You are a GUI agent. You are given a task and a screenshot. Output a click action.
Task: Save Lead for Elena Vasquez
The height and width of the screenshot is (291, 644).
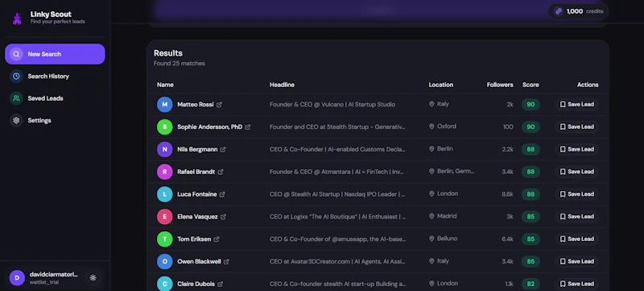click(x=576, y=217)
